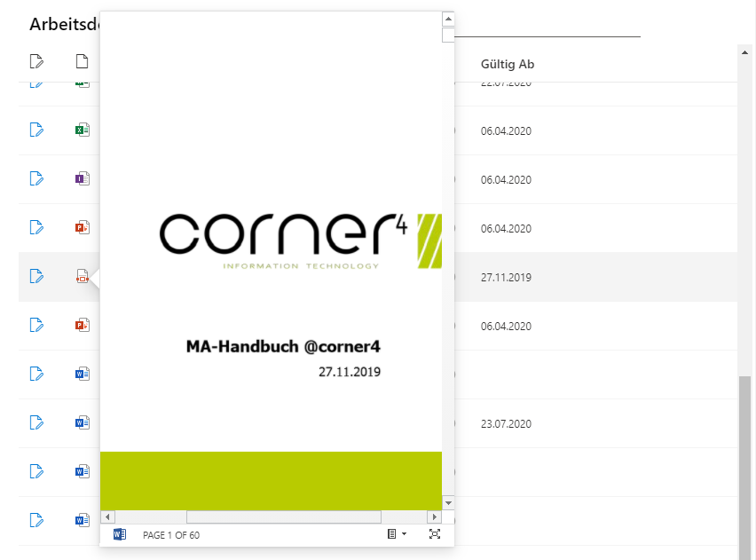Click preview vertical scrollbar down arrow
756x560 pixels.
click(448, 503)
